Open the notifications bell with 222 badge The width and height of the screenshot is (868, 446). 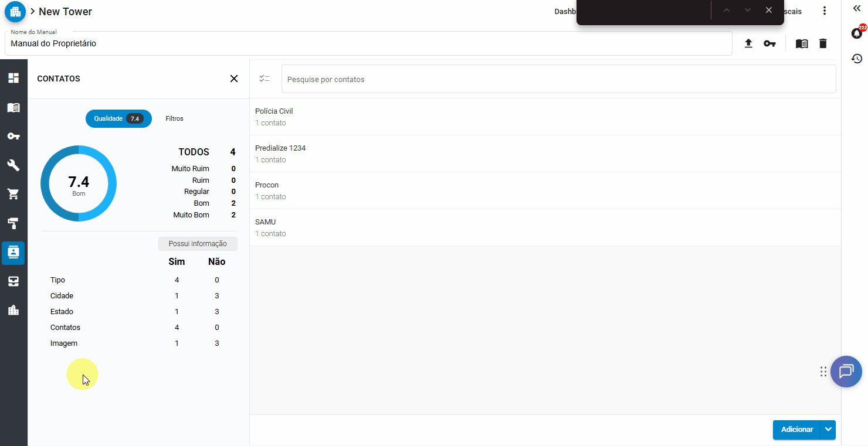click(x=857, y=33)
